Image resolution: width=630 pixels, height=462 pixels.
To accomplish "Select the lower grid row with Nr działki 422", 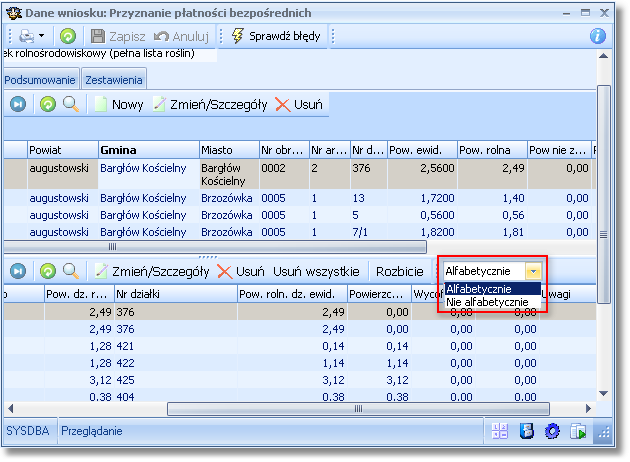I will (x=299, y=363).
